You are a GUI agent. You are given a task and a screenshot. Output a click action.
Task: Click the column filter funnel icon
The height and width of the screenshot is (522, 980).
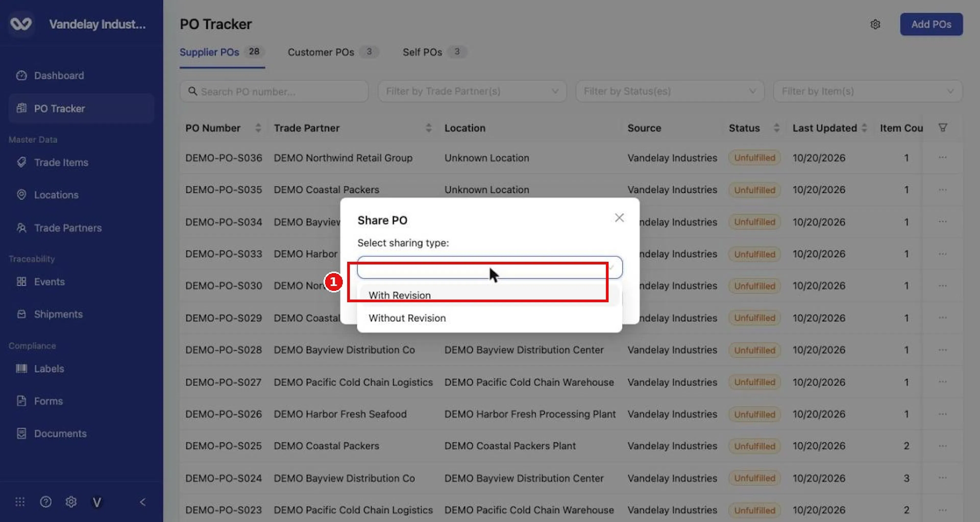coord(943,127)
